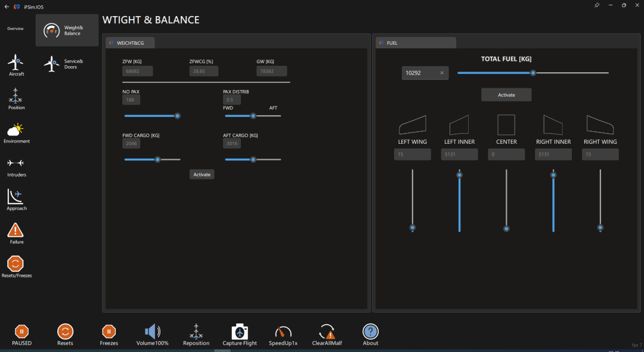
Task: Click the FWD CARGO field showing 2046
Action: tap(131, 143)
